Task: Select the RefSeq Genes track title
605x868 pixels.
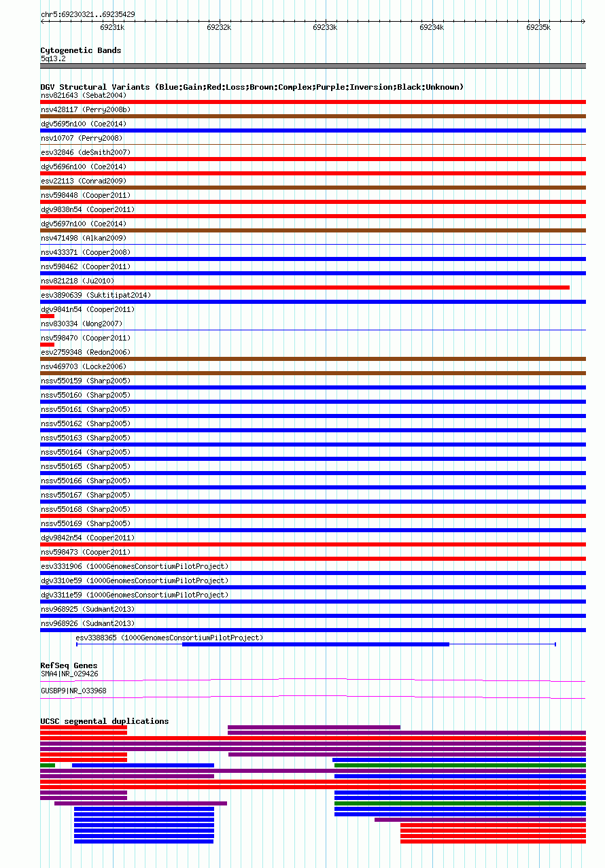Action: click(69, 665)
